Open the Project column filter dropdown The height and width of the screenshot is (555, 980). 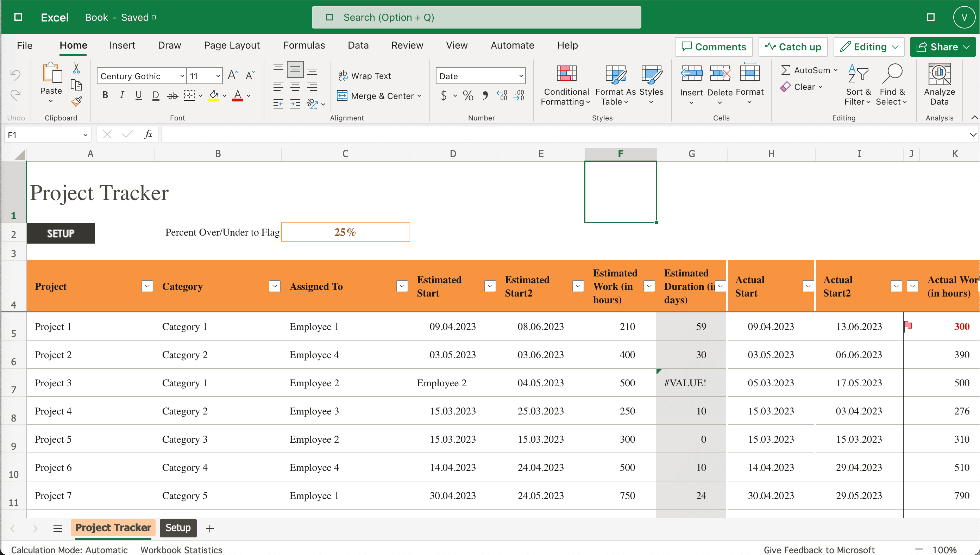coord(147,286)
